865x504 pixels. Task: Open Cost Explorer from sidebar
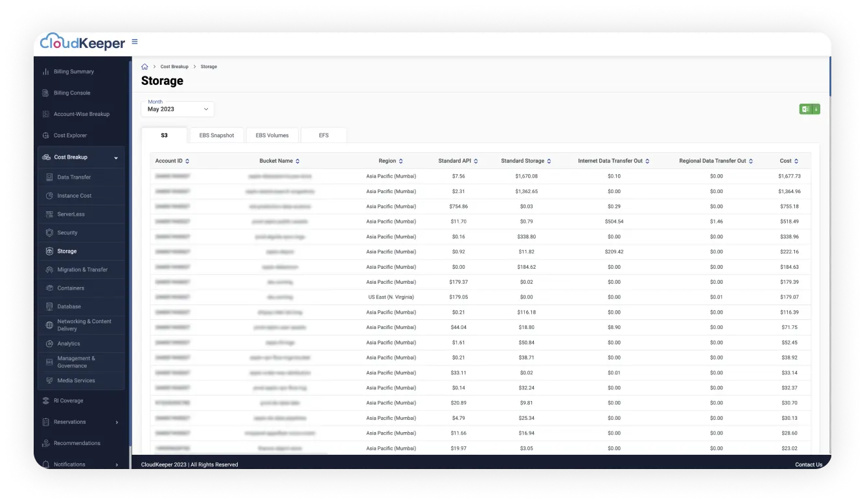point(70,136)
